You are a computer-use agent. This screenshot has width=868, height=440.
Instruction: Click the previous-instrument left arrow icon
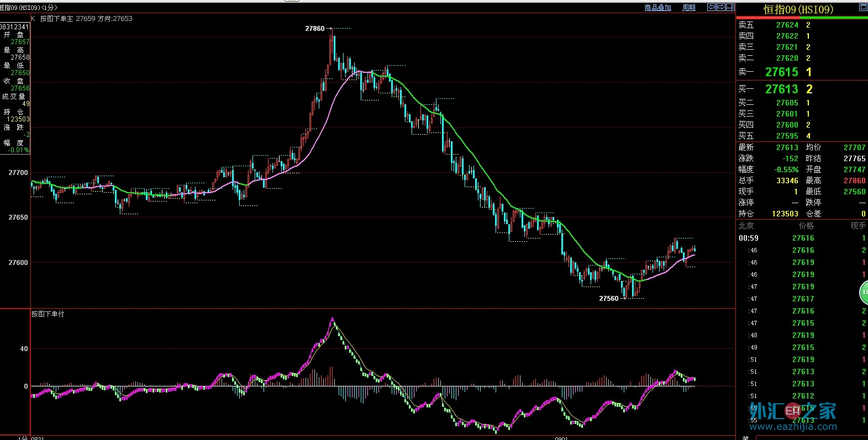tap(712, 7)
